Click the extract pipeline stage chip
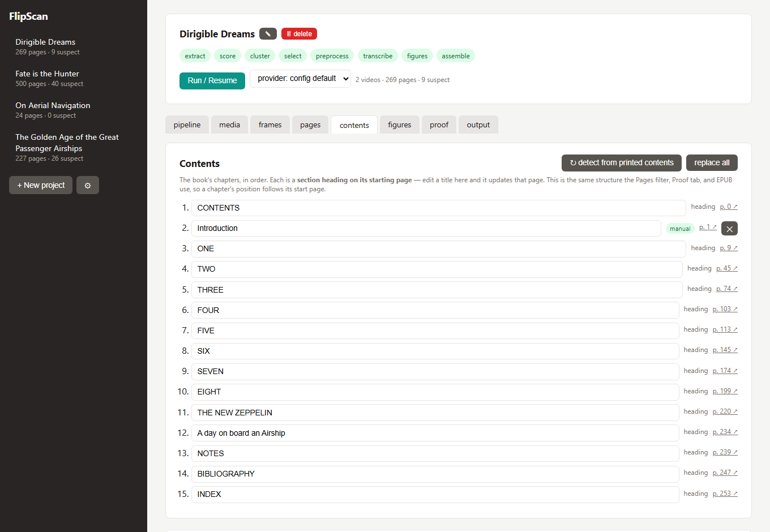This screenshot has width=770, height=532. pos(195,56)
